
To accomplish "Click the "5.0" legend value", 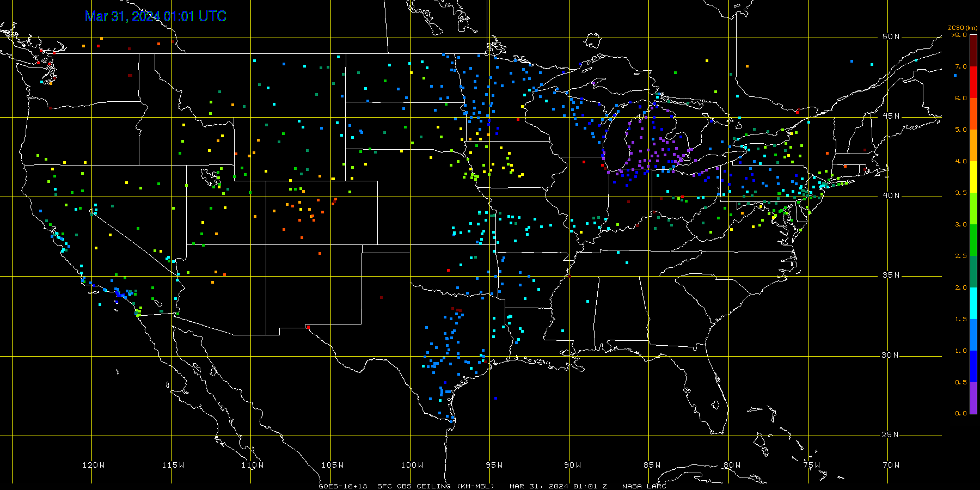I will click(x=961, y=130).
